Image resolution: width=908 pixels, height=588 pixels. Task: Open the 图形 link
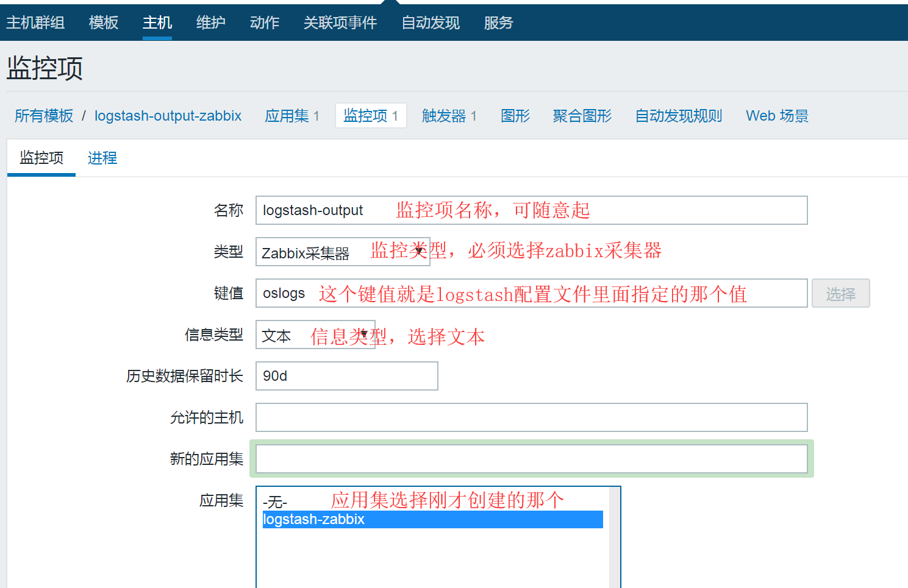coord(515,116)
